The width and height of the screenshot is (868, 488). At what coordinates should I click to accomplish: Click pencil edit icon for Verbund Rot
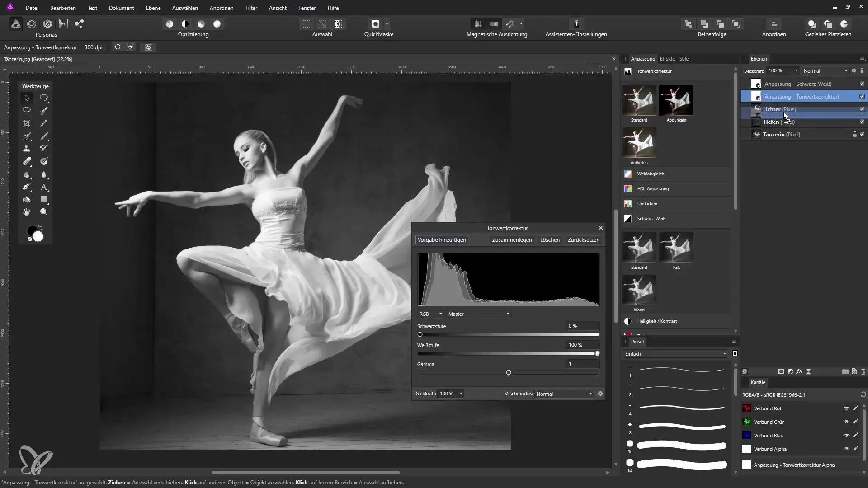[x=855, y=408]
